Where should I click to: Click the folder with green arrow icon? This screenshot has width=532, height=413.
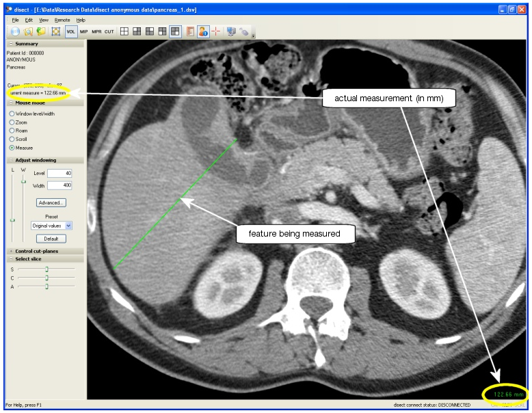point(41,31)
